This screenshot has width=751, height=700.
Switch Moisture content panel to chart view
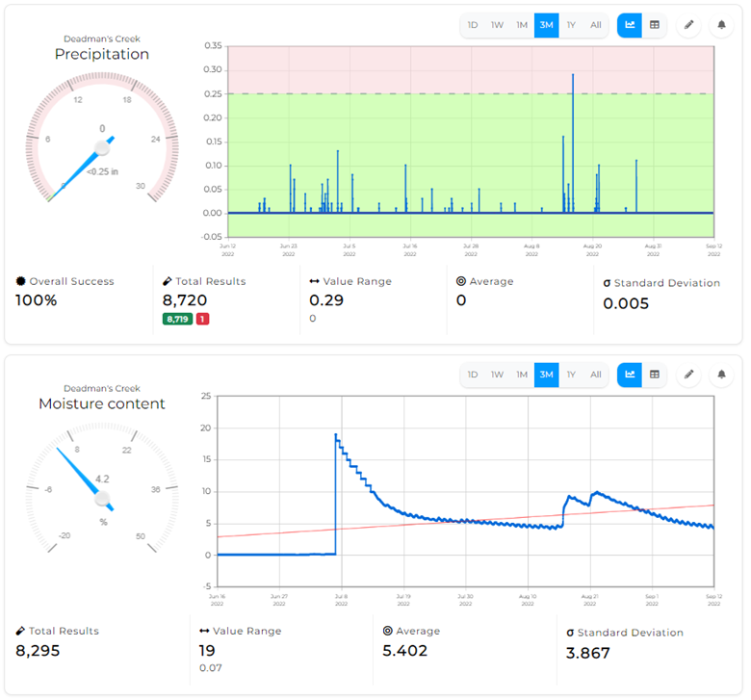point(630,375)
